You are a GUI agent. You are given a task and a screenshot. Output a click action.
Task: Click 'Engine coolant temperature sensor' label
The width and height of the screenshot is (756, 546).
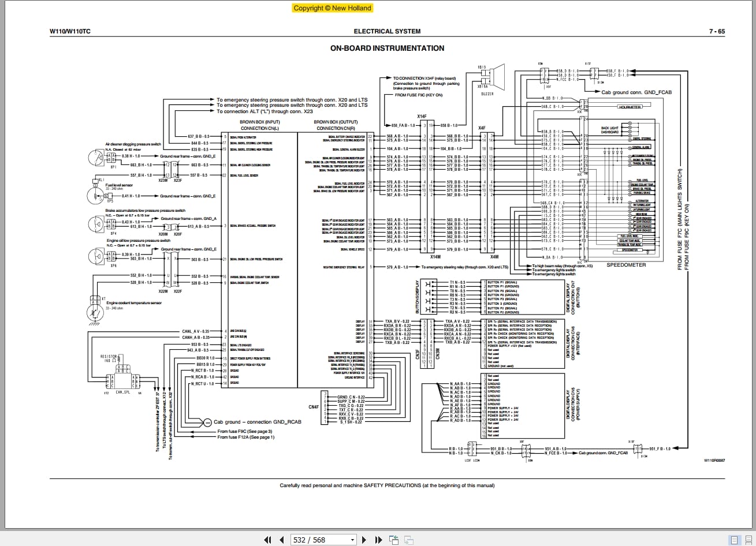pyautogui.click(x=133, y=302)
